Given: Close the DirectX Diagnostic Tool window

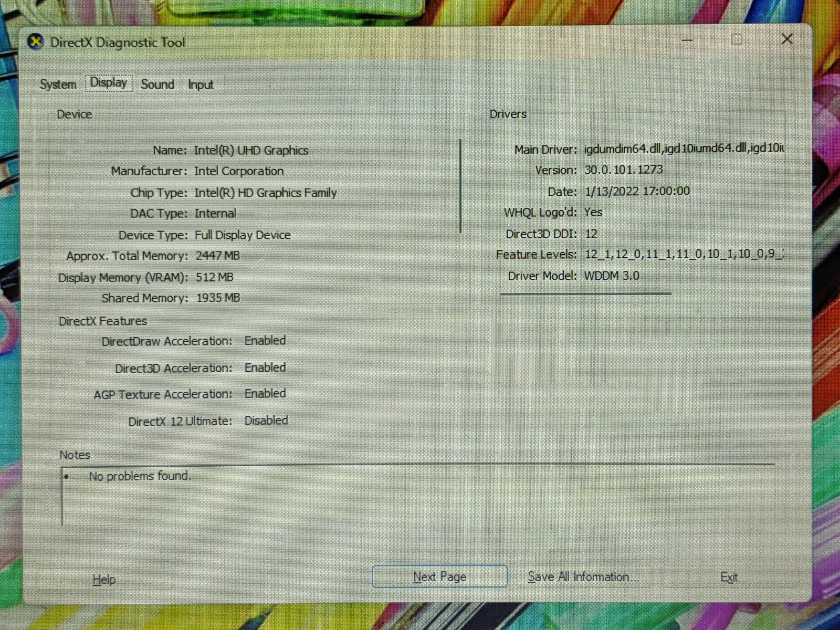Looking at the screenshot, I should (786, 39).
